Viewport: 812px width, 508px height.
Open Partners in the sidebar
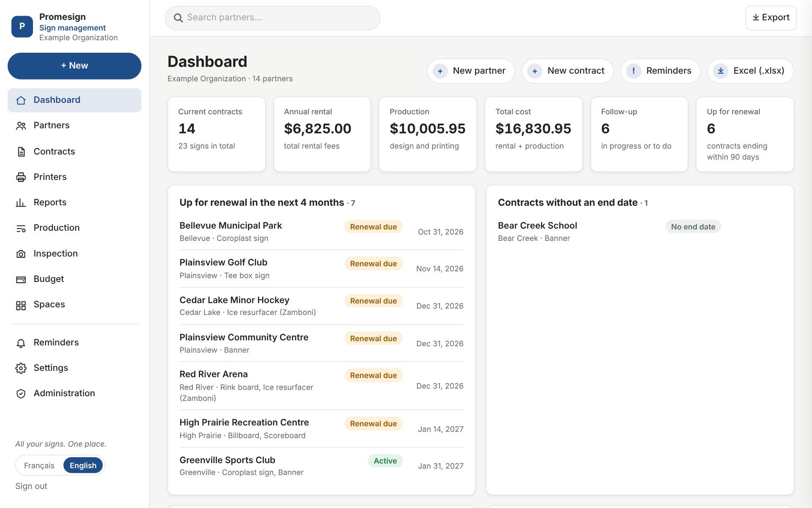coord(74,126)
